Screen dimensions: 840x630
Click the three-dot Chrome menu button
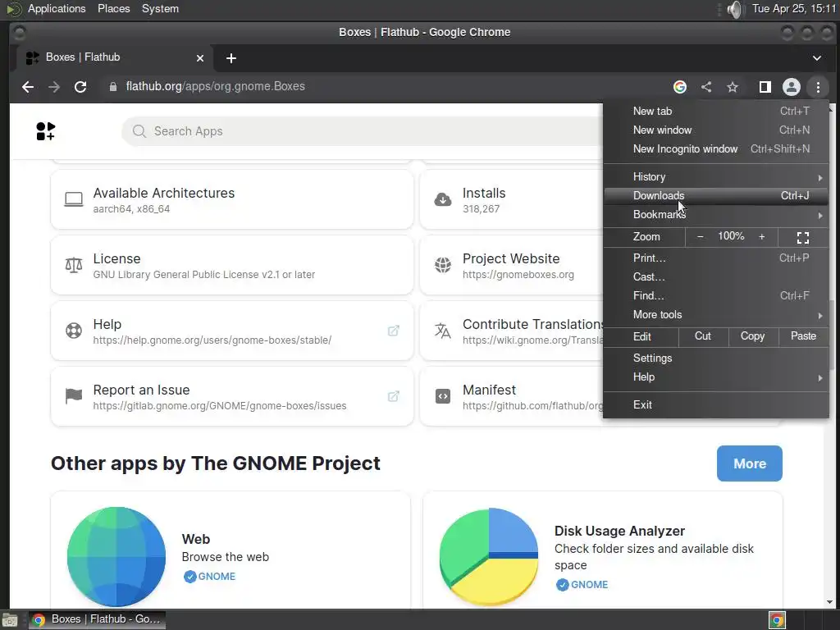[x=818, y=87]
